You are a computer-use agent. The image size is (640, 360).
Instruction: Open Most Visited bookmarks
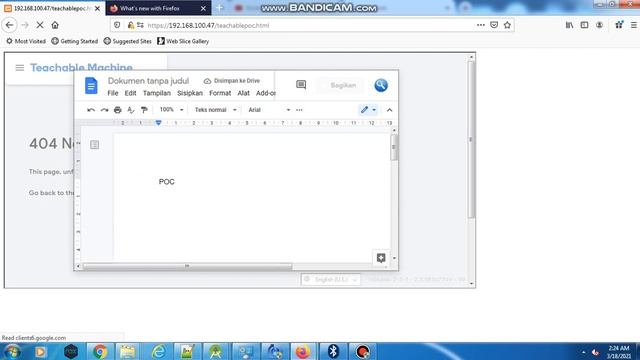26,41
